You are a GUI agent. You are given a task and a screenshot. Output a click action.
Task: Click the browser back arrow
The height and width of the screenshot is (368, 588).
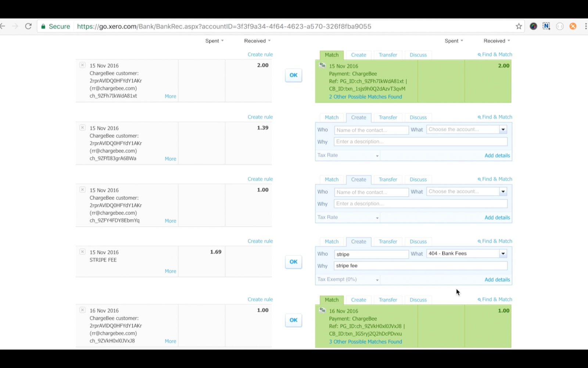(x=3, y=26)
